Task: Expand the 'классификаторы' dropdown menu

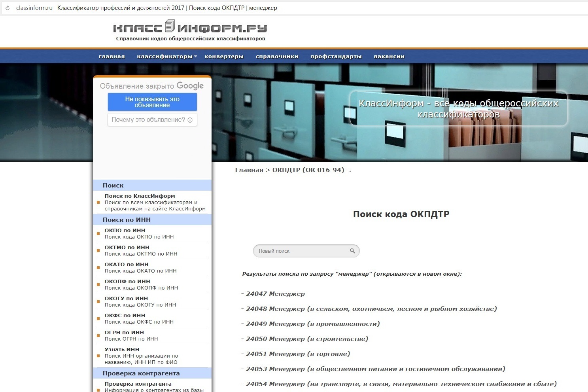Action: click(167, 56)
